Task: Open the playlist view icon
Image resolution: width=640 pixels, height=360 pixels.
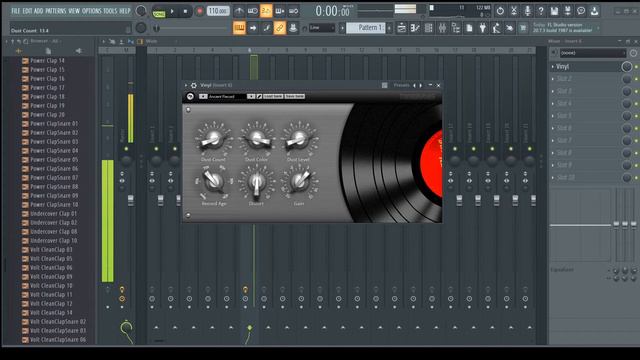Action: click(x=401, y=28)
